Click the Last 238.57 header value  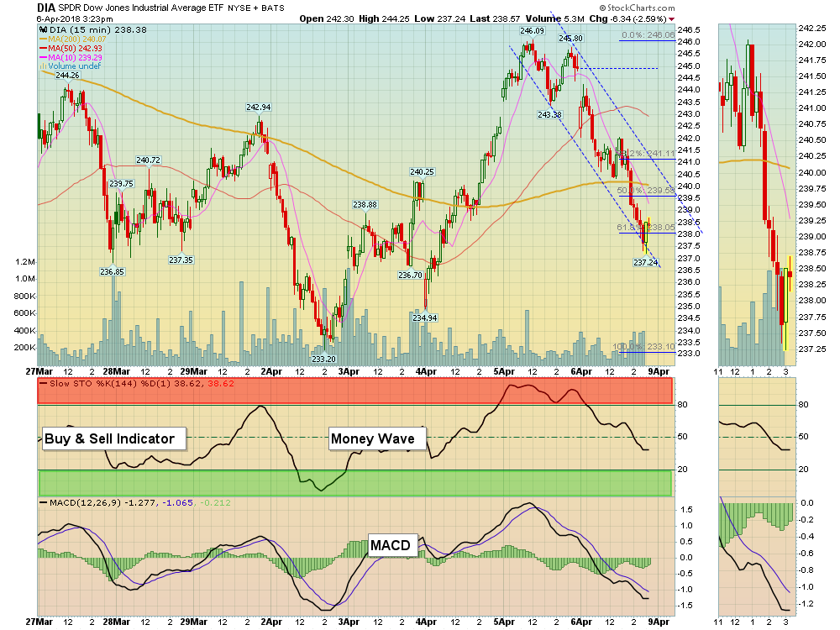(496, 18)
